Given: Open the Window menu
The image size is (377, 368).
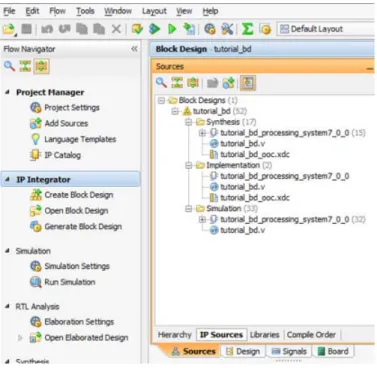Looking at the screenshot, I should [x=118, y=11].
